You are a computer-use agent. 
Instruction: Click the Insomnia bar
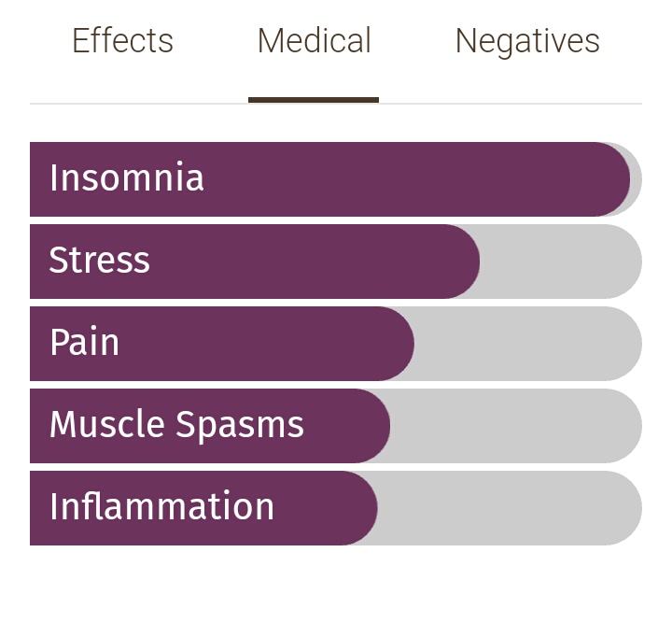pyautogui.click(x=336, y=179)
